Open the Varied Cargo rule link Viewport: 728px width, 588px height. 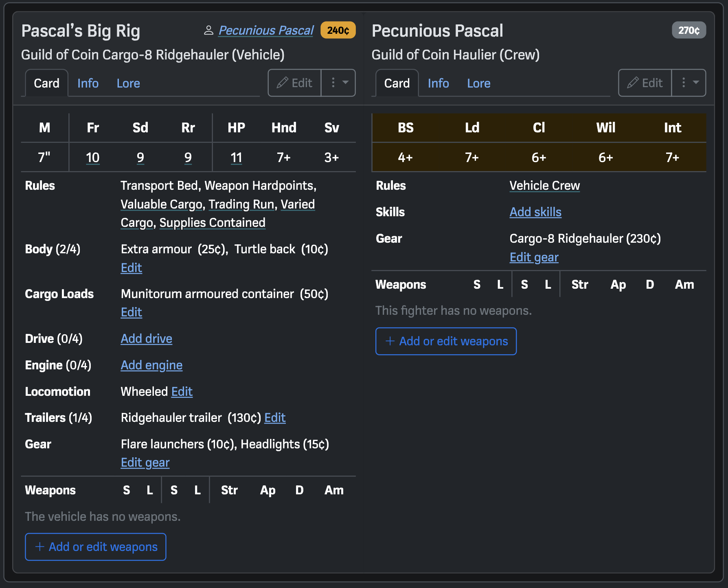pos(218,213)
